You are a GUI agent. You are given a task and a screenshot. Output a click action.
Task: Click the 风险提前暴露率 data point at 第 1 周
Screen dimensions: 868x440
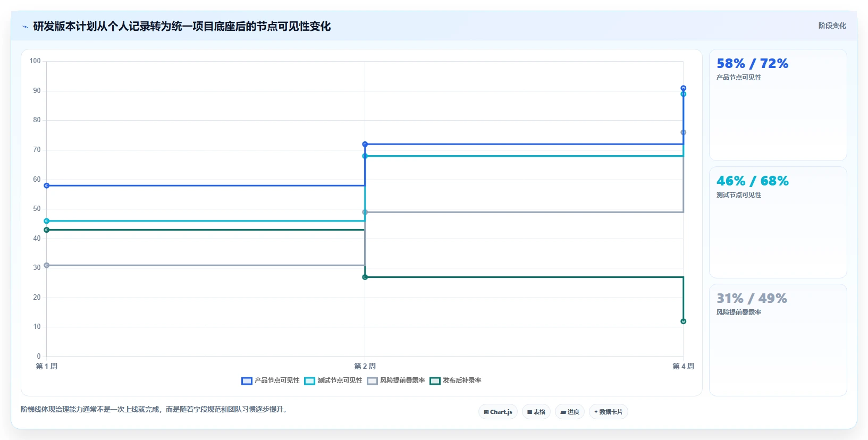[x=47, y=265]
